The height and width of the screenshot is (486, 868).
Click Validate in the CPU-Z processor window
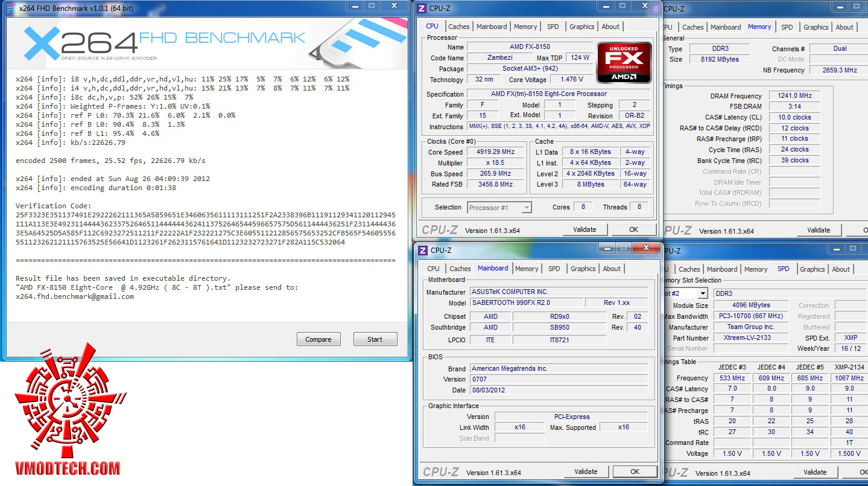point(584,229)
